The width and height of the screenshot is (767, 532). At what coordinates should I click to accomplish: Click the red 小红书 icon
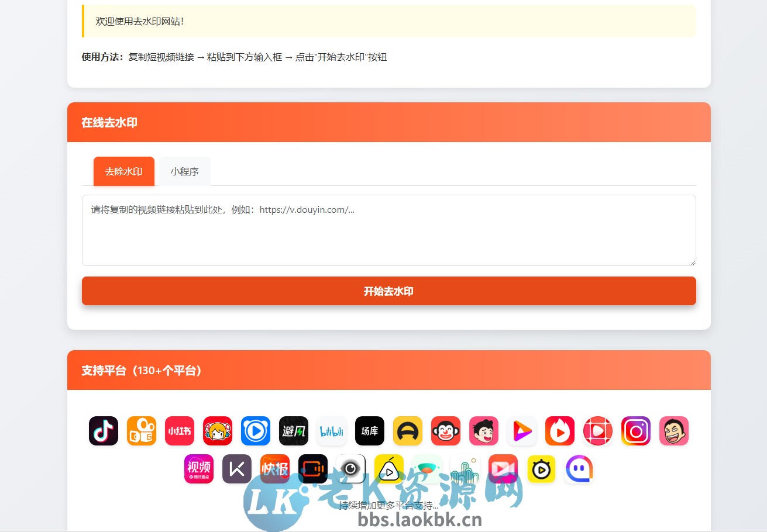[180, 431]
